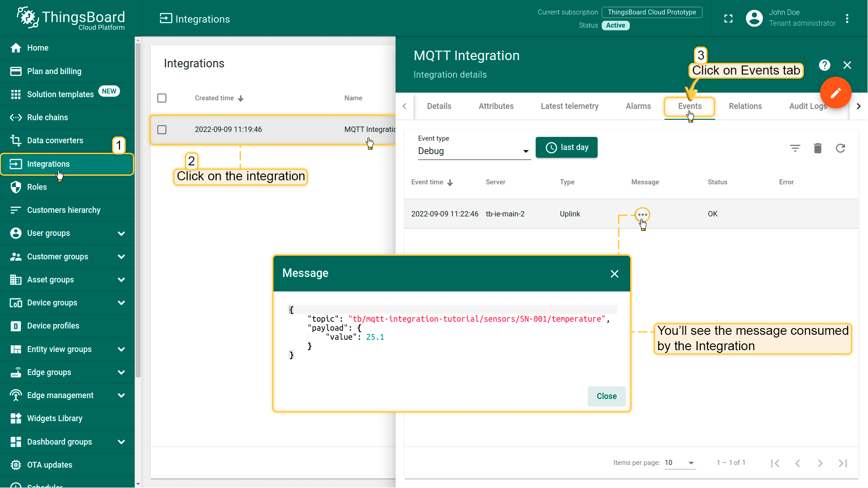Click the Uplink type cell

click(x=570, y=214)
